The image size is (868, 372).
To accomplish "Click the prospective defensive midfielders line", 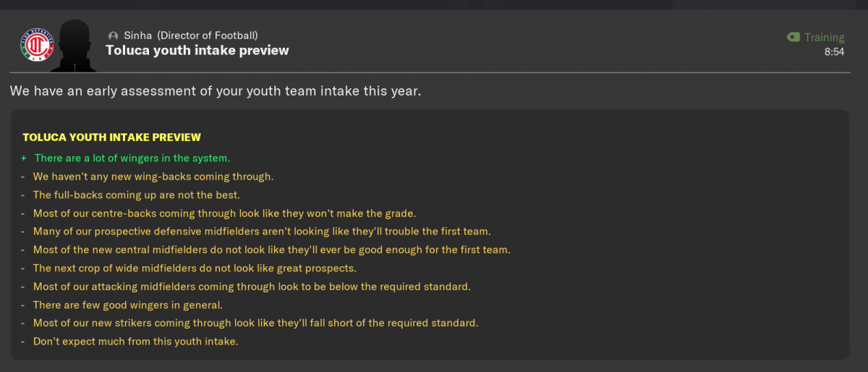I will pos(262,231).
